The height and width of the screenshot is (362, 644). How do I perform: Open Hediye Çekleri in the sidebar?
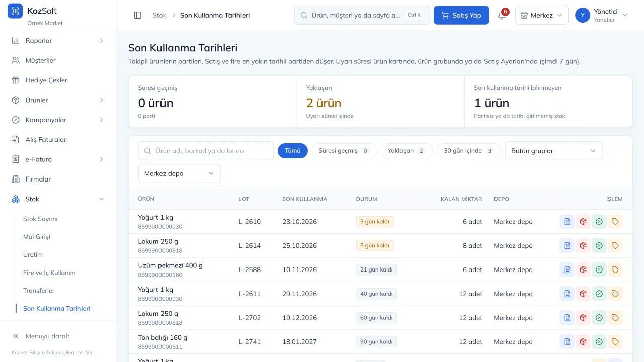pyautogui.click(x=58, y=80)
